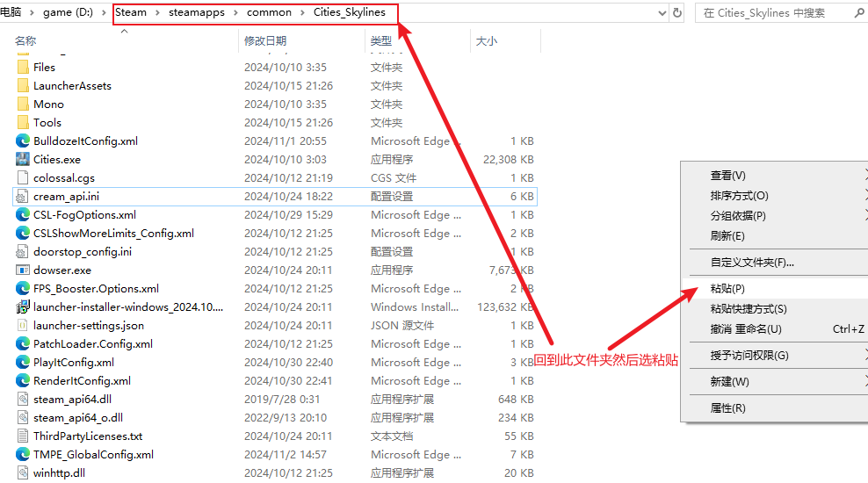Sort by the 大小 column header

click(x=487, y=41)
